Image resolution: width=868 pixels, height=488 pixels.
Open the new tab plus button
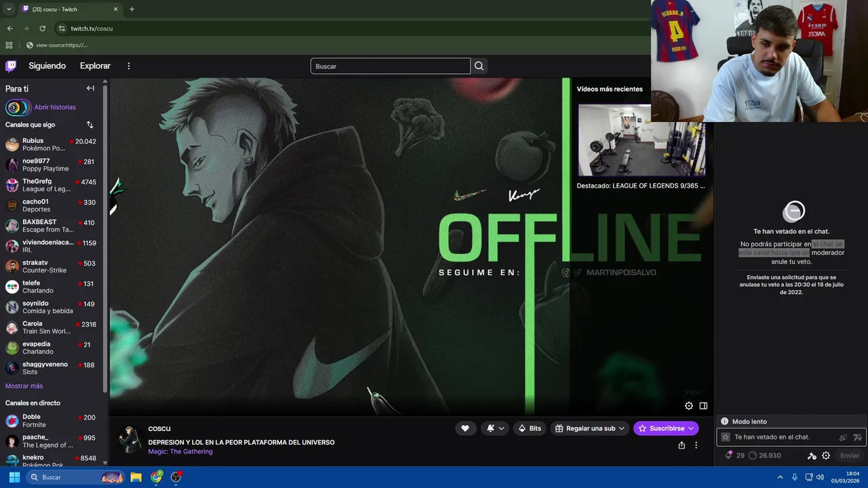coord(132,9)
